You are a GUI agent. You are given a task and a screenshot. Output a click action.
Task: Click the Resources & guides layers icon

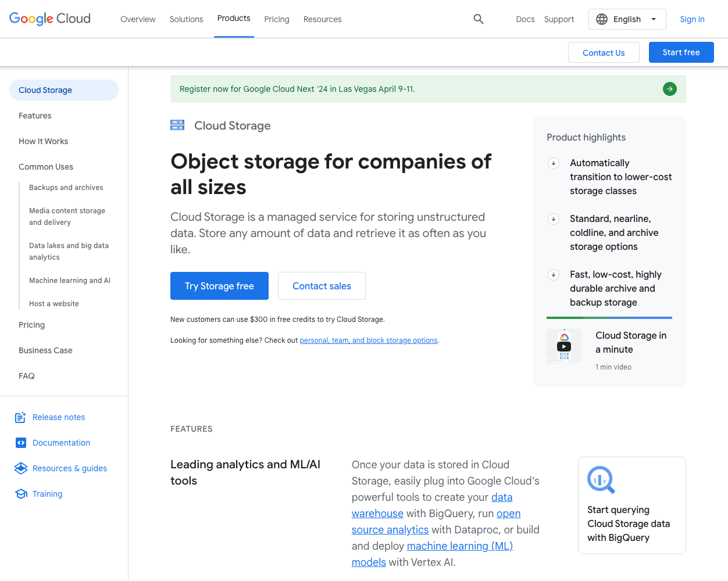point(21,468)
